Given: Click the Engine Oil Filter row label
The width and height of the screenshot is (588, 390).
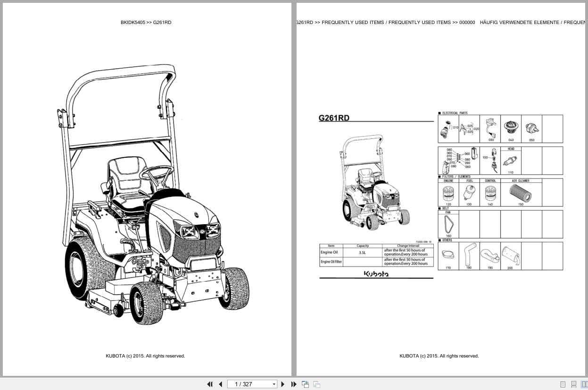Looking at the screenshot, I should (331, 262).
